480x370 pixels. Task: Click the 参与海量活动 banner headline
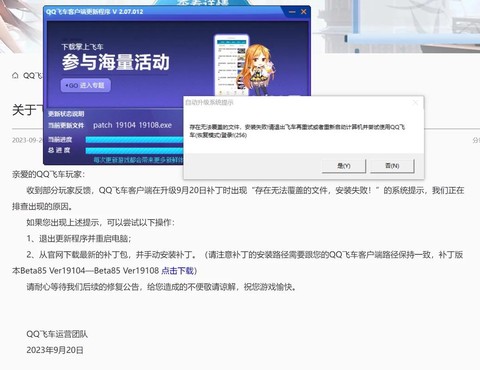tap(116, 62)
